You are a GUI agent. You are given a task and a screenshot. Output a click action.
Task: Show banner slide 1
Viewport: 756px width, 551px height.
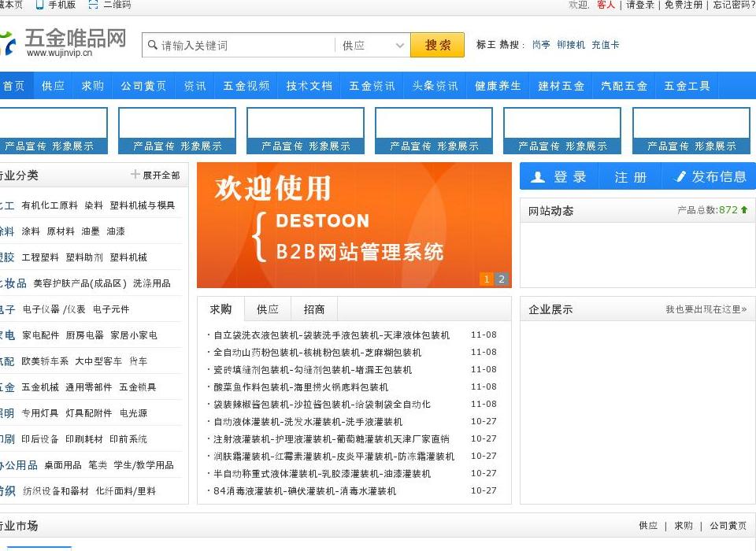[x=487, y=279]
